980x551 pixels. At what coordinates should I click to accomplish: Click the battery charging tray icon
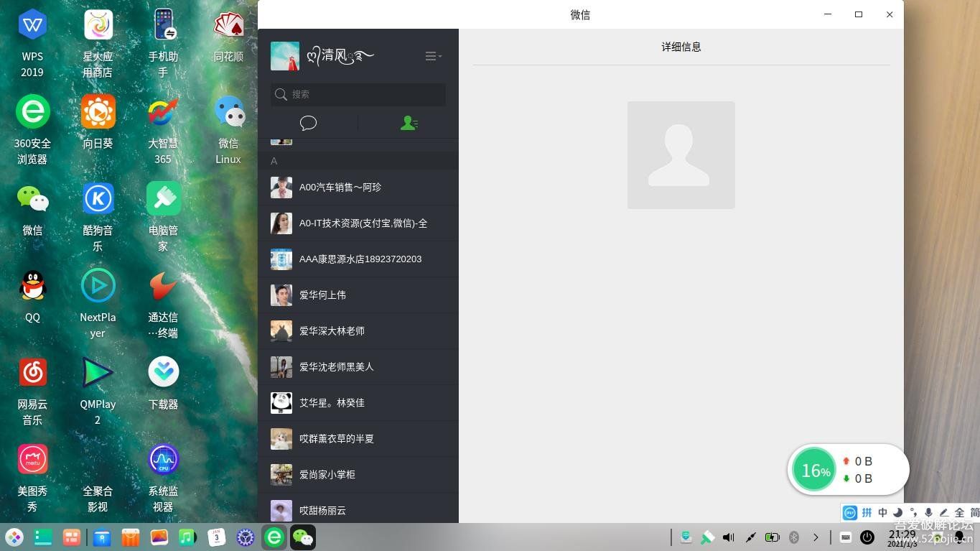coord(773,537)
